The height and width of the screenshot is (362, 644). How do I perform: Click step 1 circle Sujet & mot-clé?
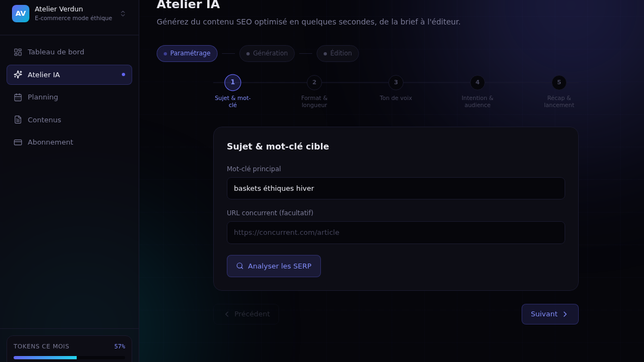[232, 83]
